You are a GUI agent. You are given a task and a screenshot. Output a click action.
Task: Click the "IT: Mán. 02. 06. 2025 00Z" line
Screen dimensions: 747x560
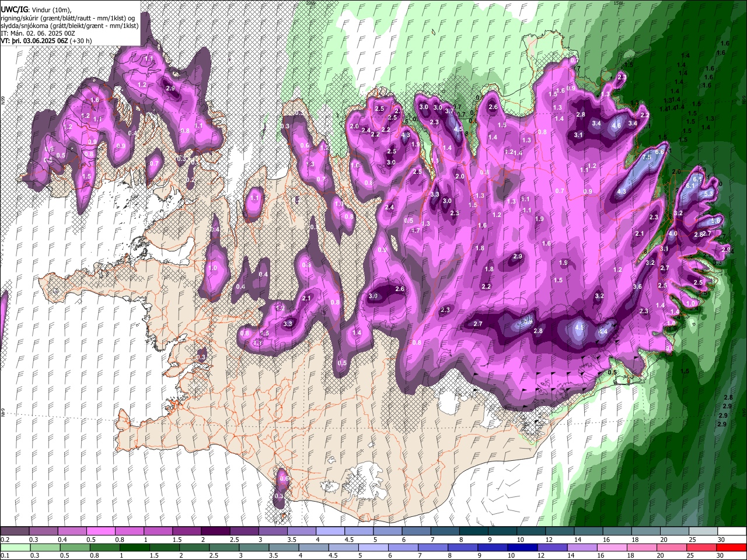tap(38, 33)
